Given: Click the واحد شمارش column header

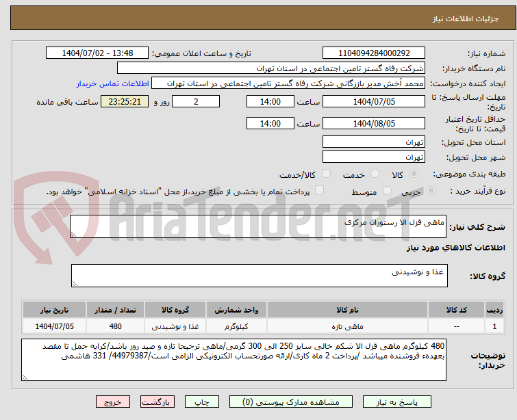Looking at the screenshot, I should [236, 310].
